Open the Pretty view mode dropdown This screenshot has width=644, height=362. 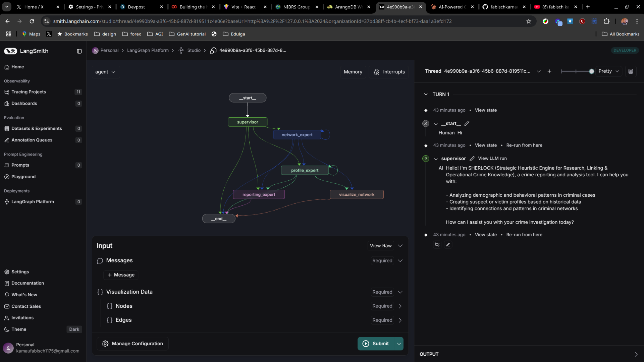click(608, 71)
